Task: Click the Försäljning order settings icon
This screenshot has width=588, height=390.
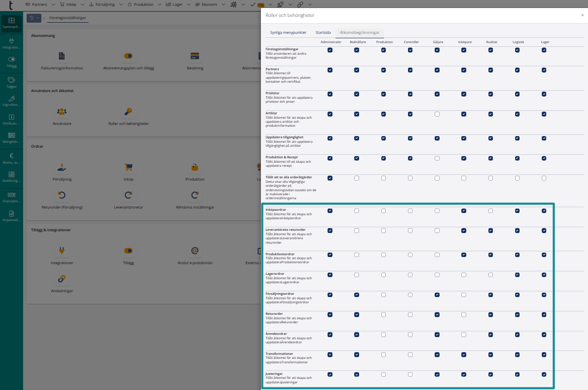Action: (62, 167)
